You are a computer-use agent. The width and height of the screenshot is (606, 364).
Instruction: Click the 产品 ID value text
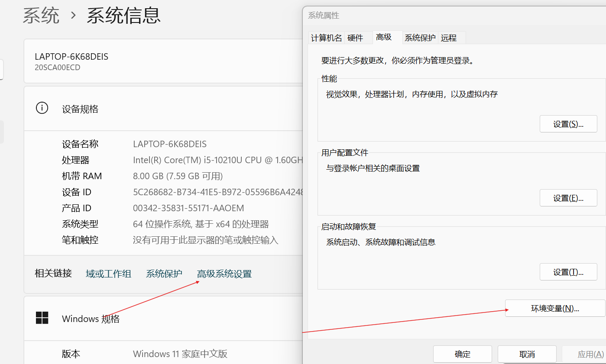click(188, 208)
